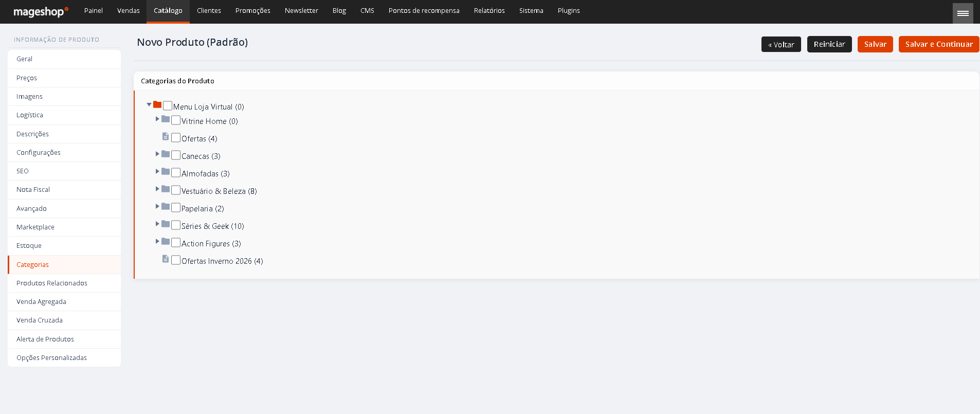Click the folder icon next to Canecas
Viewport: 980px width, 414px height.
click(166, 154)
